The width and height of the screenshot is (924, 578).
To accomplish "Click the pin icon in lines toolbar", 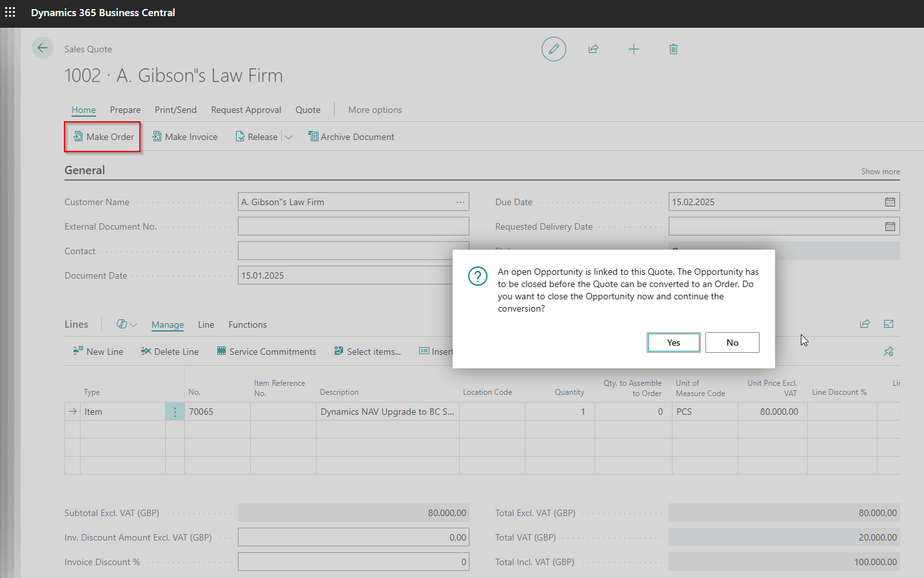I will (x=889, y=352).
